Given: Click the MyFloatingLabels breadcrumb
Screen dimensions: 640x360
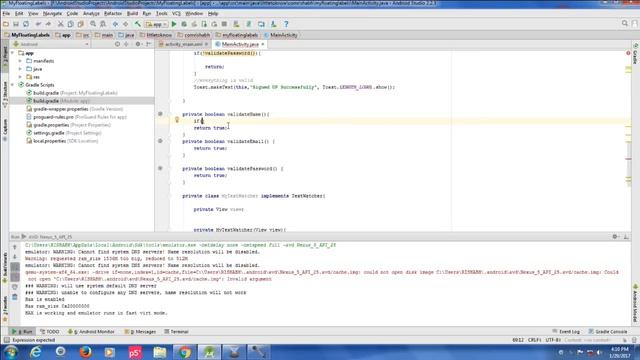Looking at the screenshot, I should (x=27, y=35).
